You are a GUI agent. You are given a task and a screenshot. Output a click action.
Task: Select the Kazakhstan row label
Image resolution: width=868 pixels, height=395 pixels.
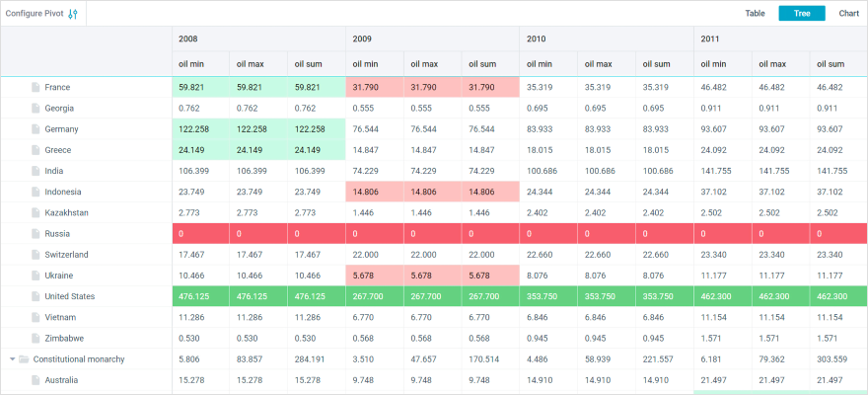[66, 213]
